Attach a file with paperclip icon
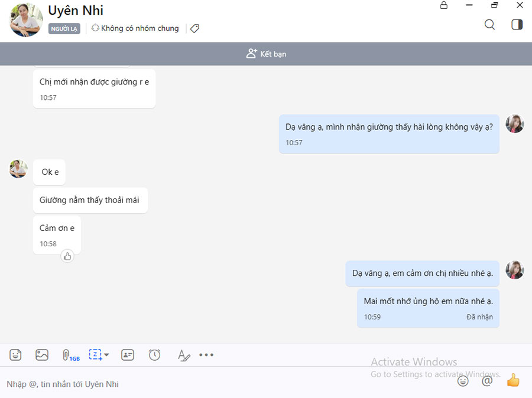 coord(67,355)
